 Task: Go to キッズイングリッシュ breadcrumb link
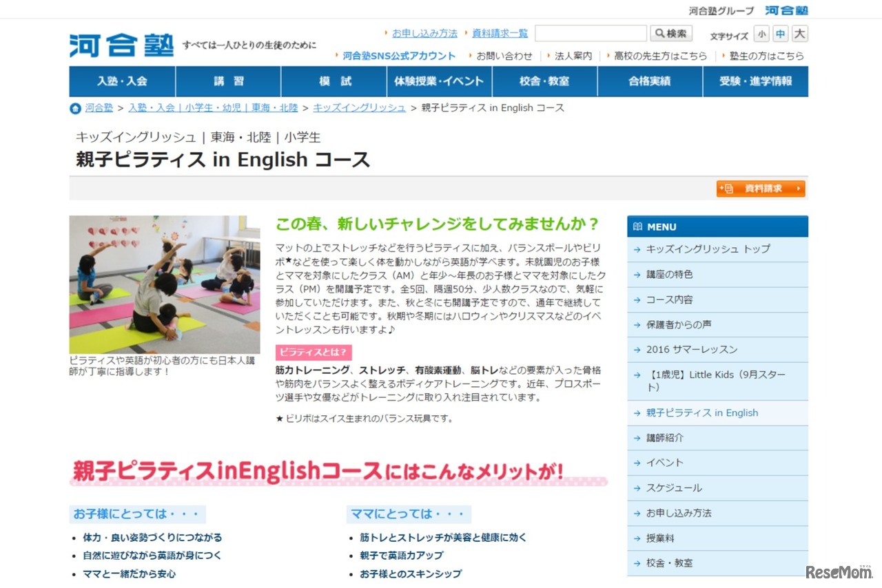pyautogui.click(x=359, y=108)
